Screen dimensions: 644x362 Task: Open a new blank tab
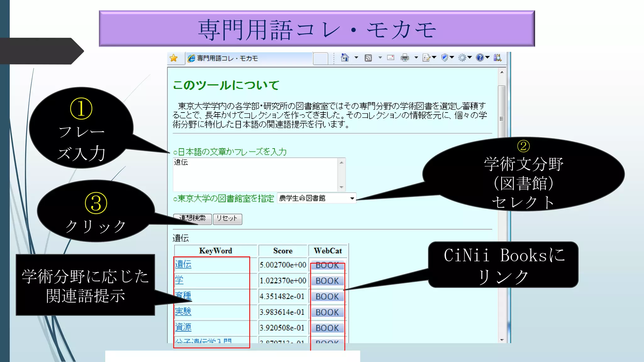(x=321, y=59)
